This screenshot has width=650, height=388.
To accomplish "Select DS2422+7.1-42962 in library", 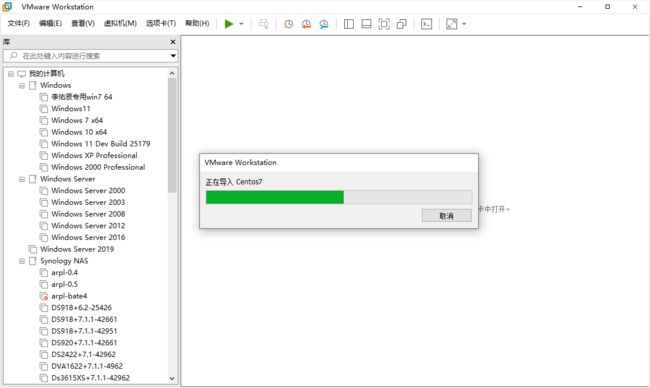I will 83,354.
